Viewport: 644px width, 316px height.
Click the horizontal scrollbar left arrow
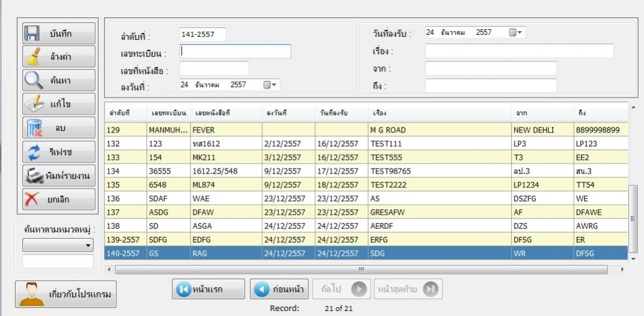108,269
